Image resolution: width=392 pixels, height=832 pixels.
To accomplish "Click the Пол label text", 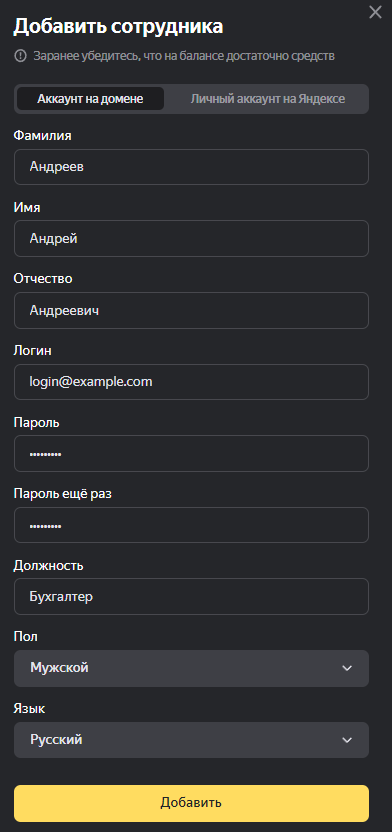I will click(25, 637).
